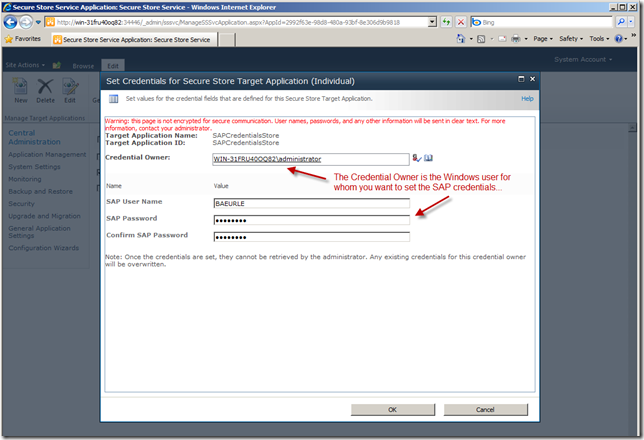
Task: Open the Safety dropdown menu
Action: point(572,39)
